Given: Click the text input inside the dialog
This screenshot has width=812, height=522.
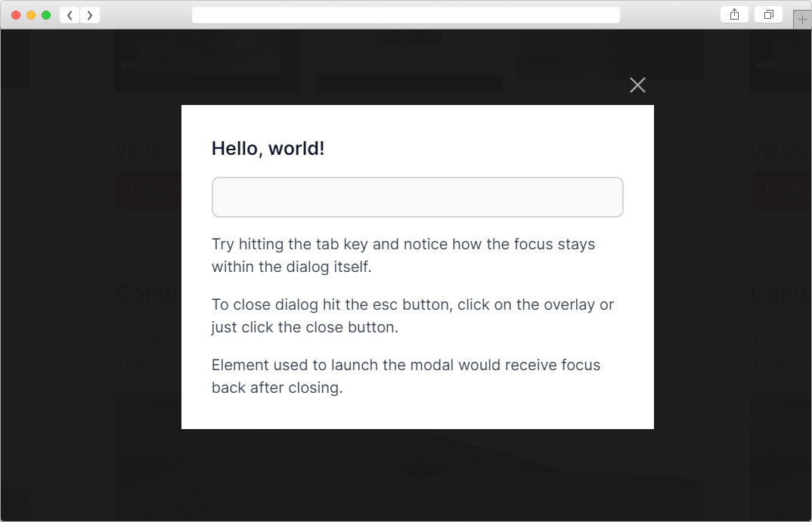Looking at the screenshot, I should tap(417, 197).
